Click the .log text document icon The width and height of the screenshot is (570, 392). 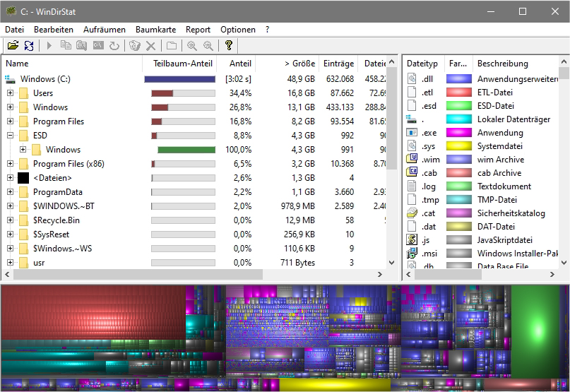[x=412, y=186]
